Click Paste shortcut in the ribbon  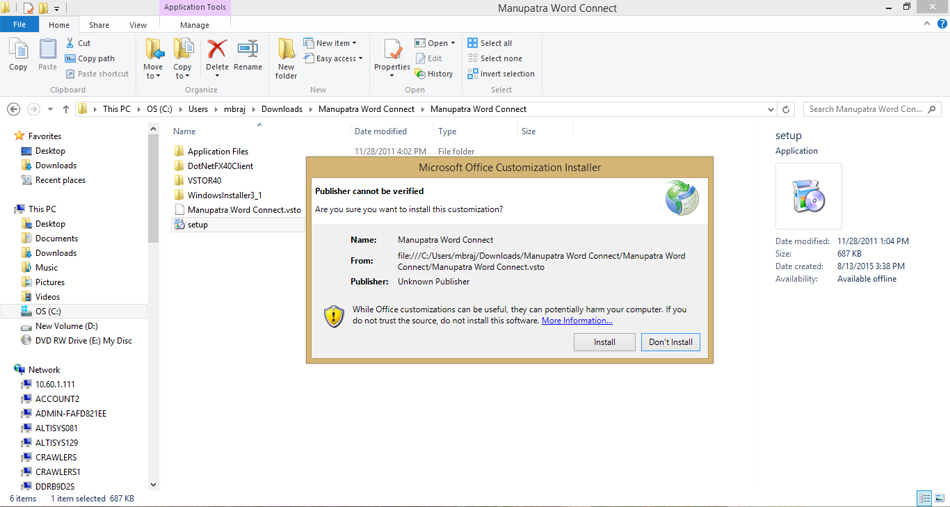97,74
